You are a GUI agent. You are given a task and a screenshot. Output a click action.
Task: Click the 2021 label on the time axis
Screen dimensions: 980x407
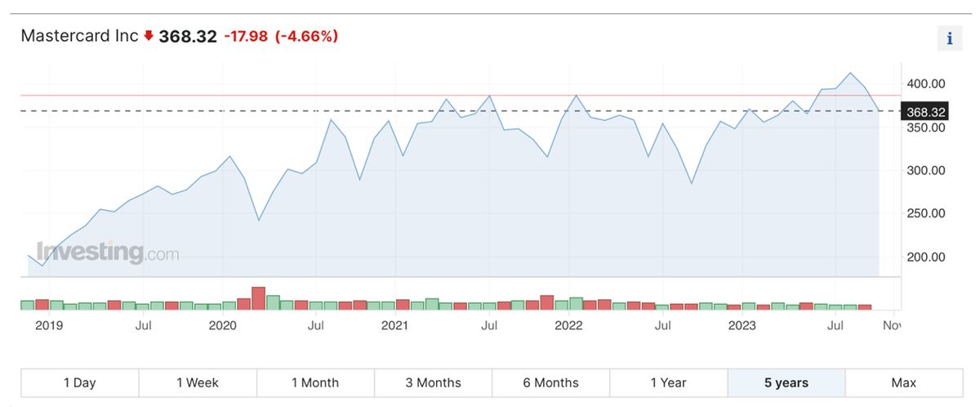pos(395,325)
